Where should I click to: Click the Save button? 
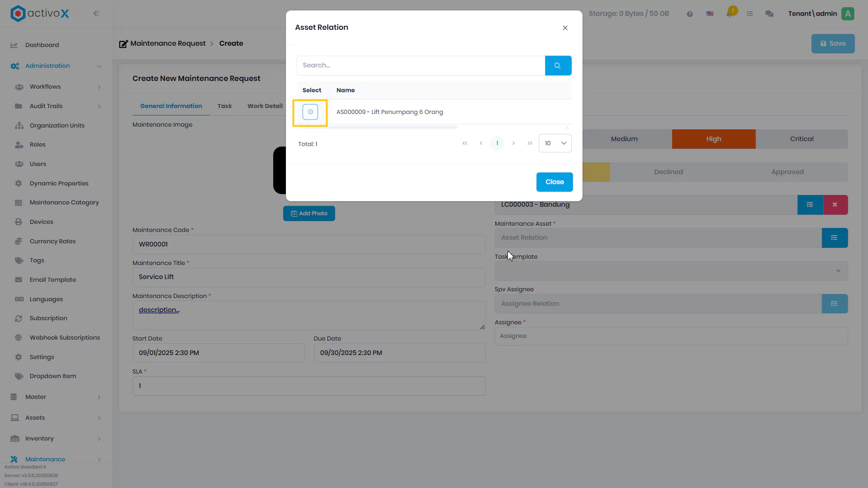pos(833,44)
